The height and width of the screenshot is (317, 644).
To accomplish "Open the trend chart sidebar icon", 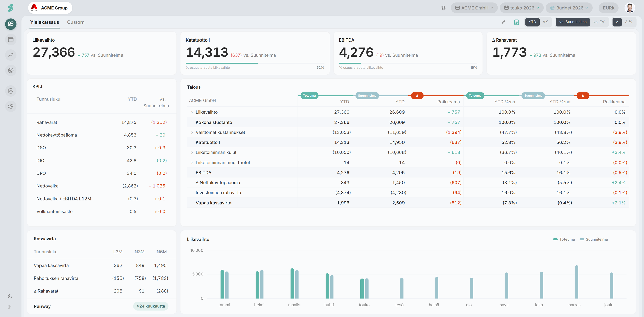I will 11,55.
